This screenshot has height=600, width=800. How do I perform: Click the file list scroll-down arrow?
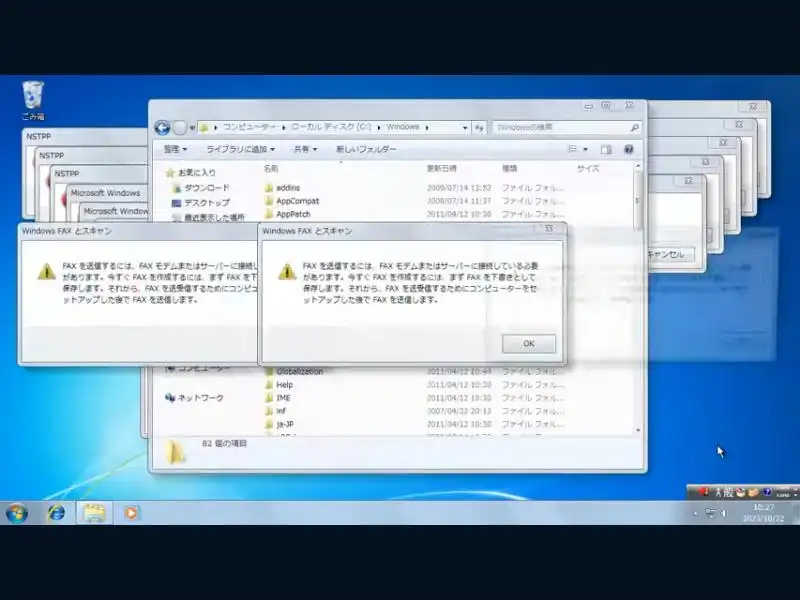tap(638, 431)
